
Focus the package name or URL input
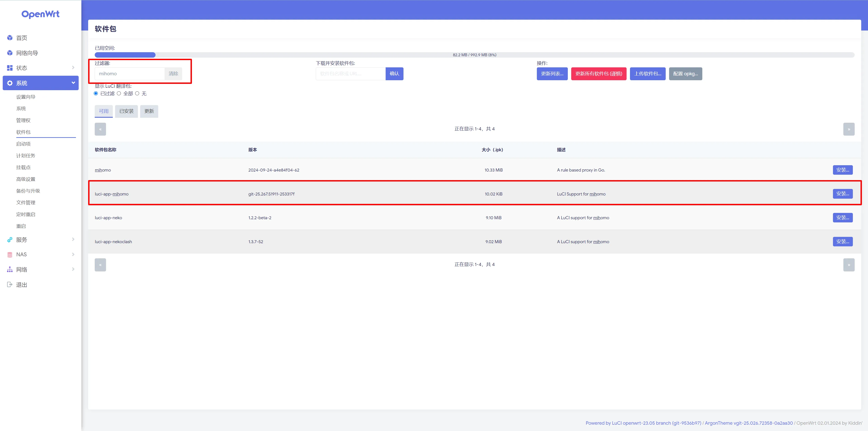point(350,74)
